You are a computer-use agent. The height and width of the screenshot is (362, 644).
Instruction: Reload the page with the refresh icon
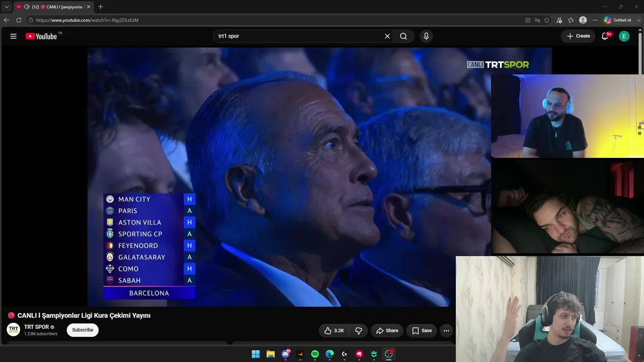(19, 20)
